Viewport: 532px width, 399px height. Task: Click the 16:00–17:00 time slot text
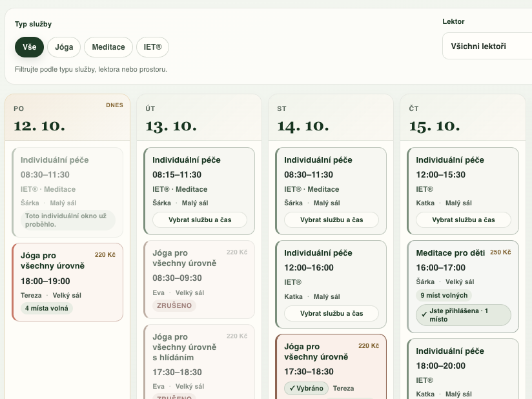[441, 268]
